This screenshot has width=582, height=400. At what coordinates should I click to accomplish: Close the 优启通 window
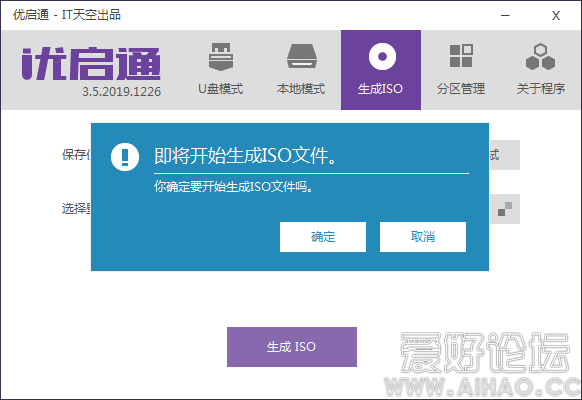pos(556,16)
